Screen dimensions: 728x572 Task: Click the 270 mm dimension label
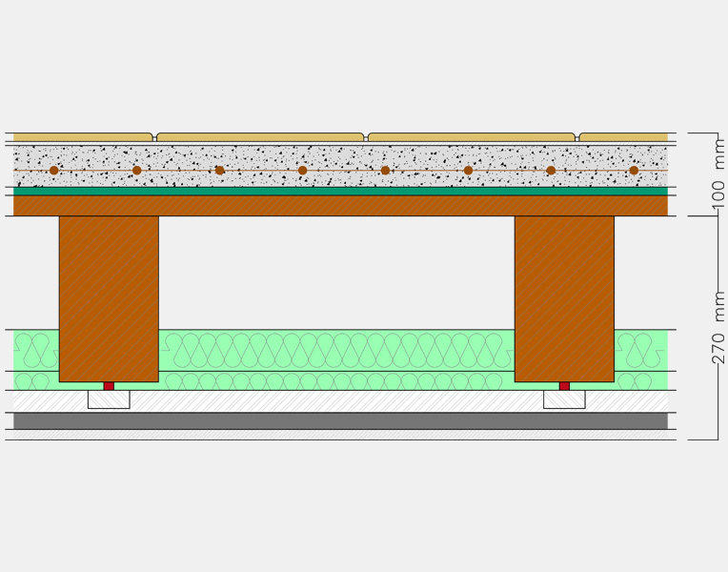point(718,328)
